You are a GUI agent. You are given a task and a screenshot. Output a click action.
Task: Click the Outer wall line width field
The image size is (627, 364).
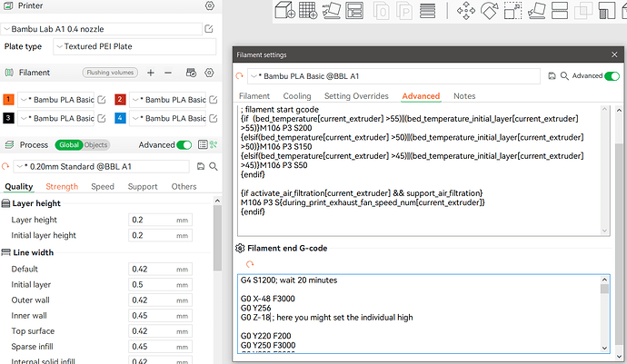[x=160, y=300]
